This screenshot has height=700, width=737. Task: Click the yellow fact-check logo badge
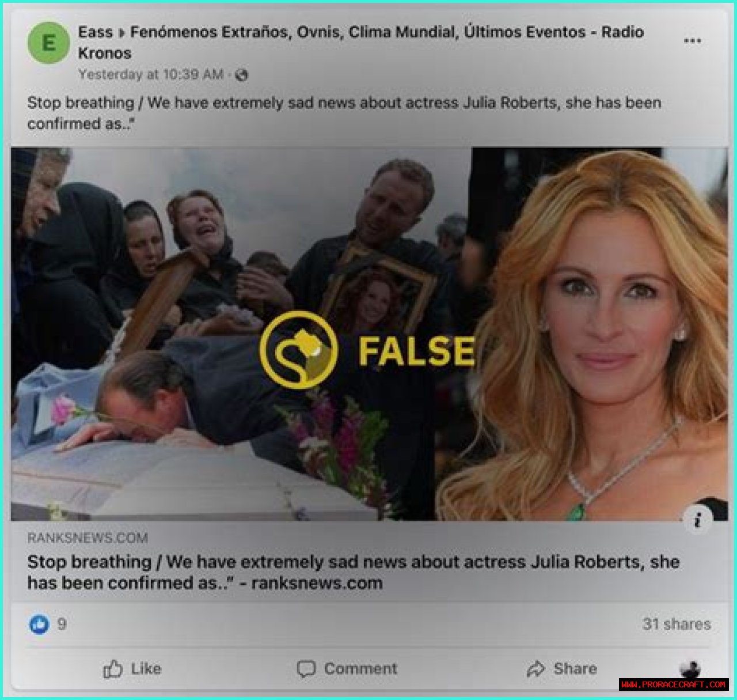coord(298,350)
